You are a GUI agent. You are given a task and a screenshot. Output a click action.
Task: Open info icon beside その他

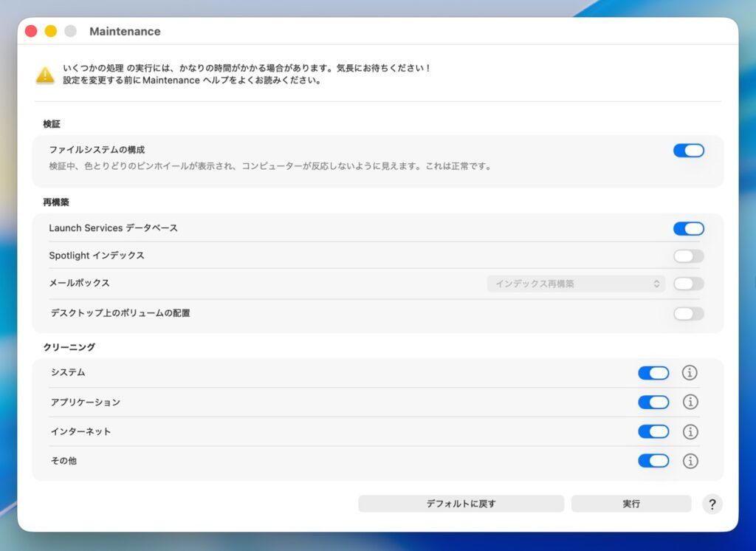click(690, 461)
